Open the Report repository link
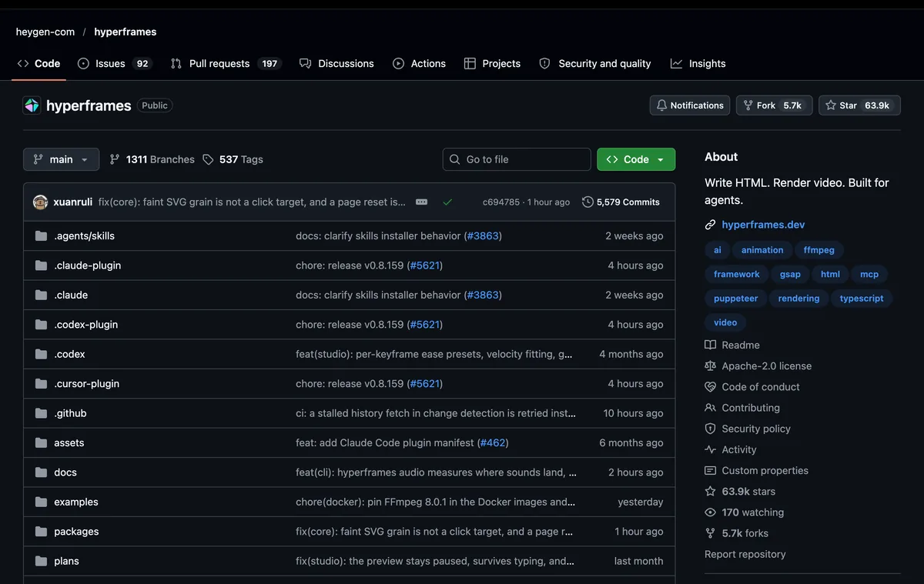924x584 pixels. point(745,554)
